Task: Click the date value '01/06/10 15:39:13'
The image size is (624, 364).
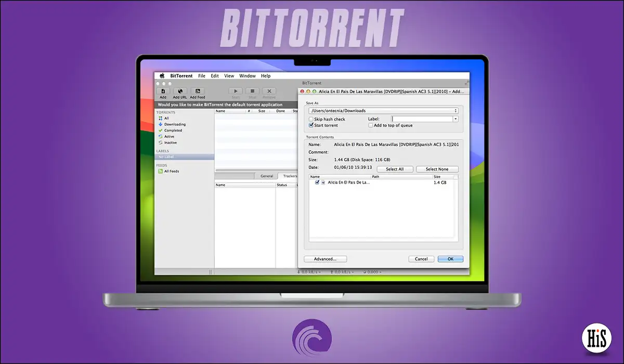Action: tap(352, 167)
